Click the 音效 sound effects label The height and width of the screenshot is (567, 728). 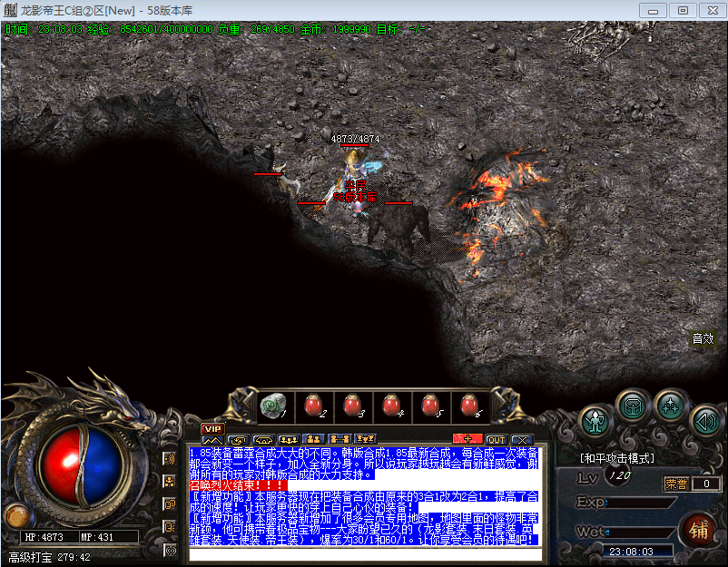pos(703,338)
